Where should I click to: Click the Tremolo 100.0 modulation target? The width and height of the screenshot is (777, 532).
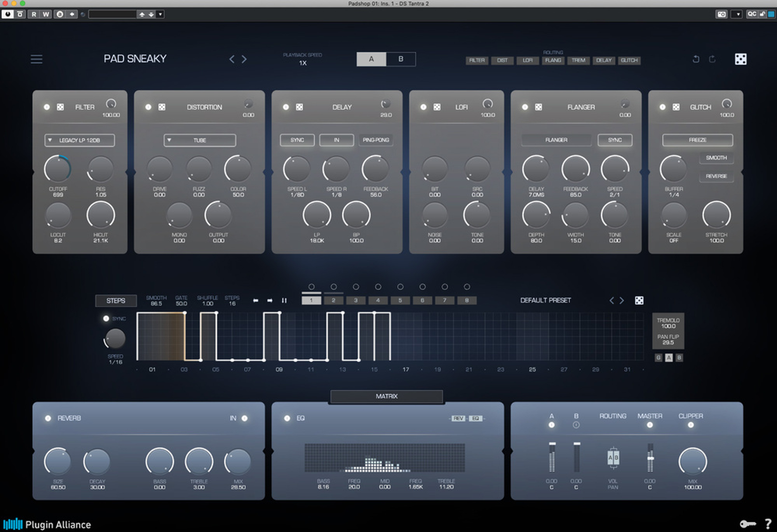point(668,323)
